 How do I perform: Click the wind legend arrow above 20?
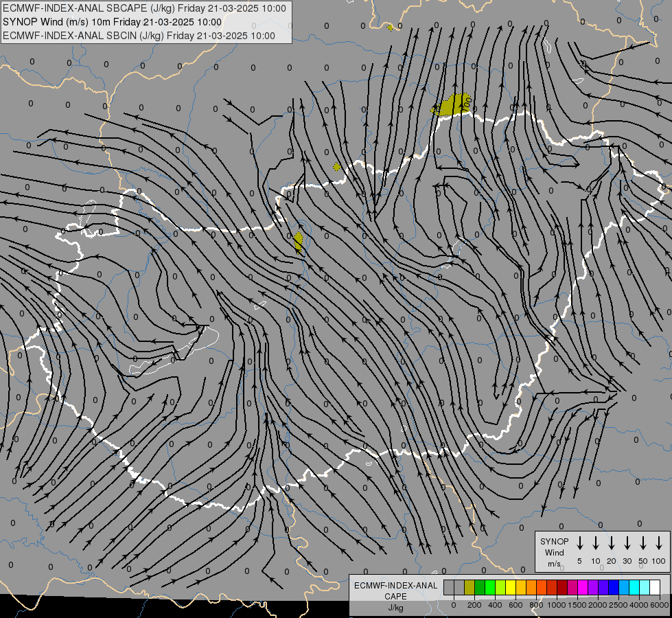pyautogui.click(x=612, y=543)
